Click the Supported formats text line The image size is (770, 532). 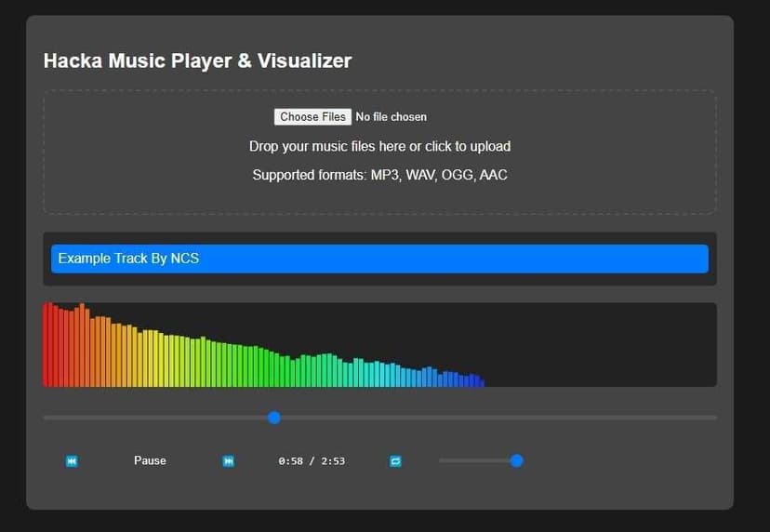click(379, 175)
